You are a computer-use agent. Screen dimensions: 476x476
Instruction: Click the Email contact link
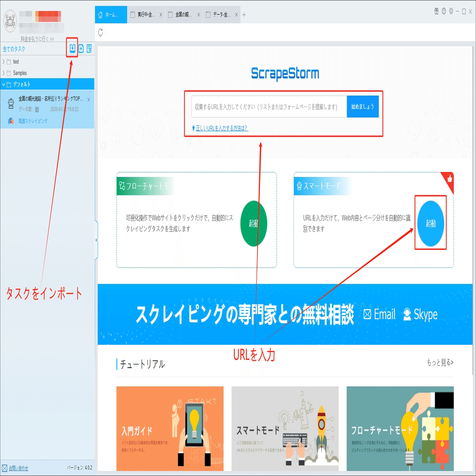click(380, 315)
